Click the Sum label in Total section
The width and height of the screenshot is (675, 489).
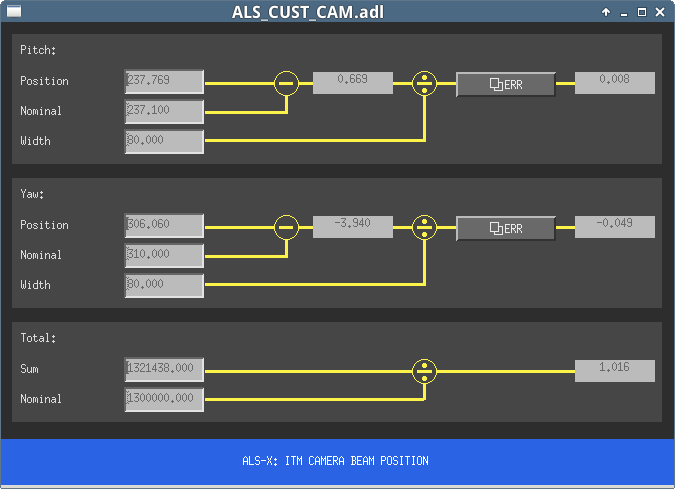[x=29, y=369]
